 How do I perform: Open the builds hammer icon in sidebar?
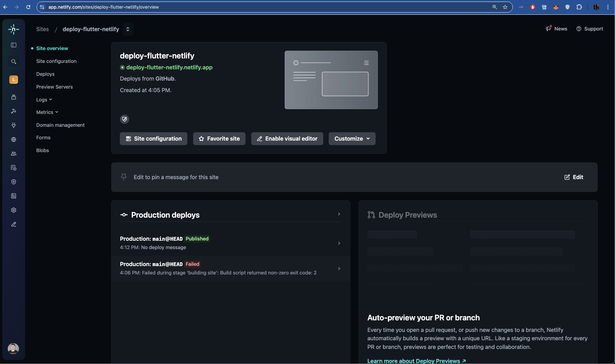13,111
